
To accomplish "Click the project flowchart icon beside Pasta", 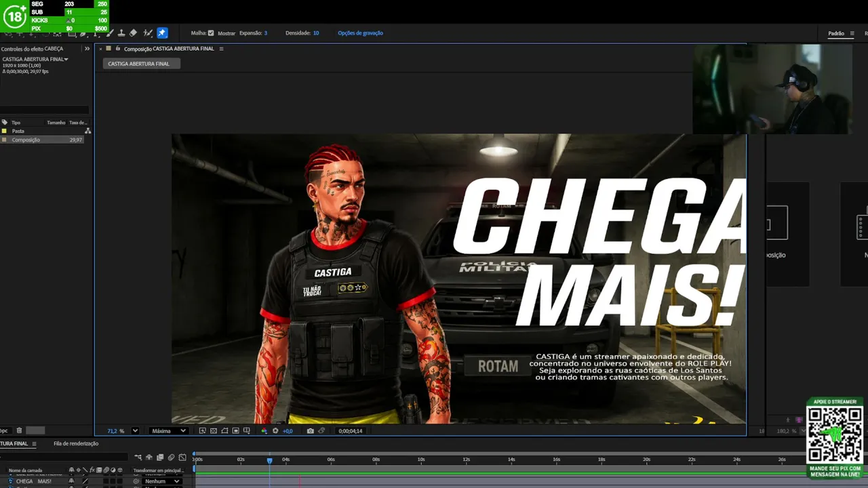I will (x=87, y=131).
